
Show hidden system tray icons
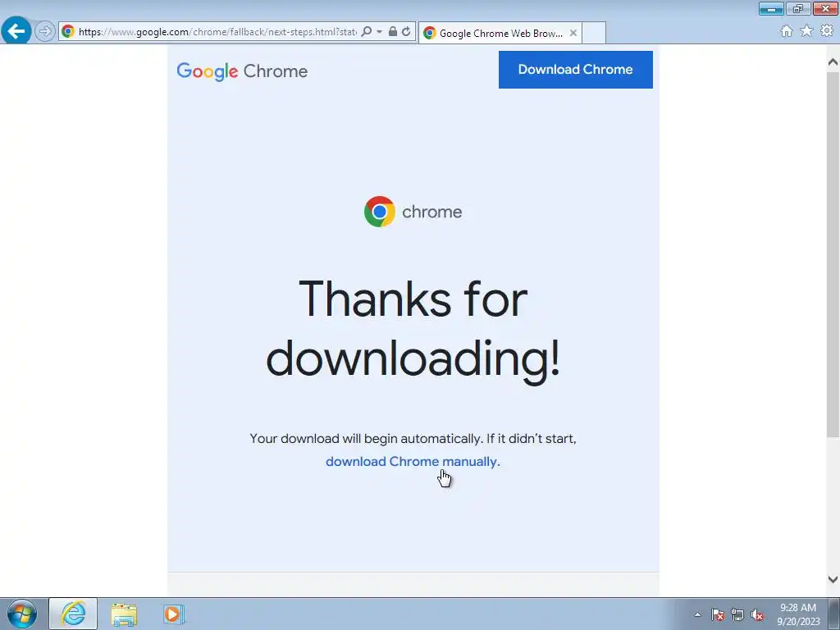(x=697, y=614)
